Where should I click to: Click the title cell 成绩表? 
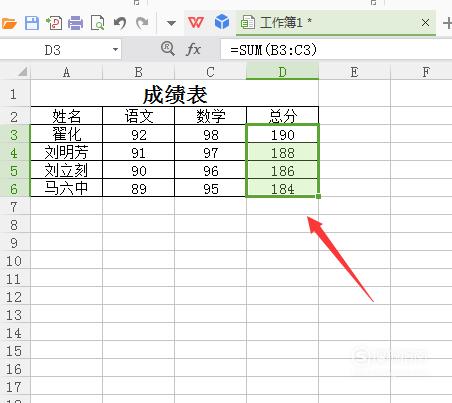click(x=175, y=94)
